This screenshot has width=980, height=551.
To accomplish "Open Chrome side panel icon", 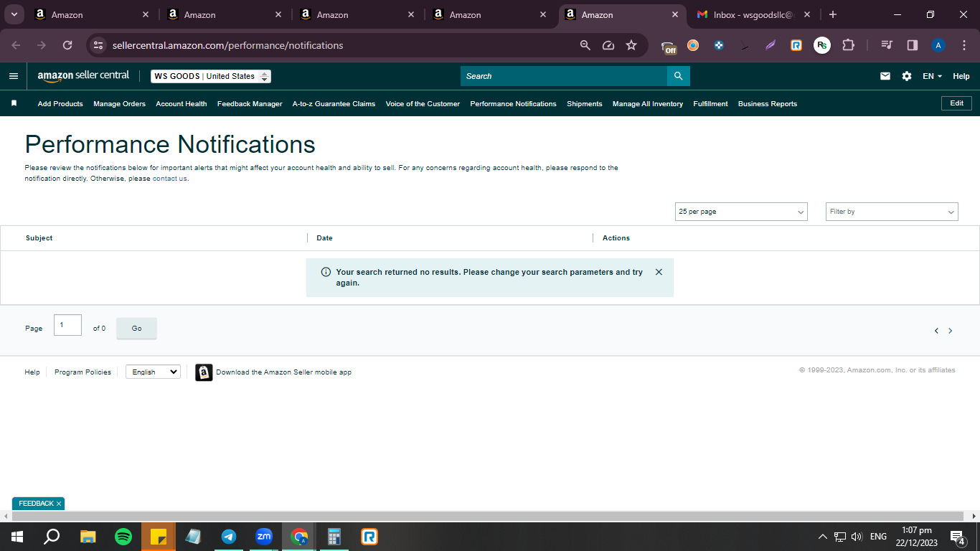I will coord(913,45).
